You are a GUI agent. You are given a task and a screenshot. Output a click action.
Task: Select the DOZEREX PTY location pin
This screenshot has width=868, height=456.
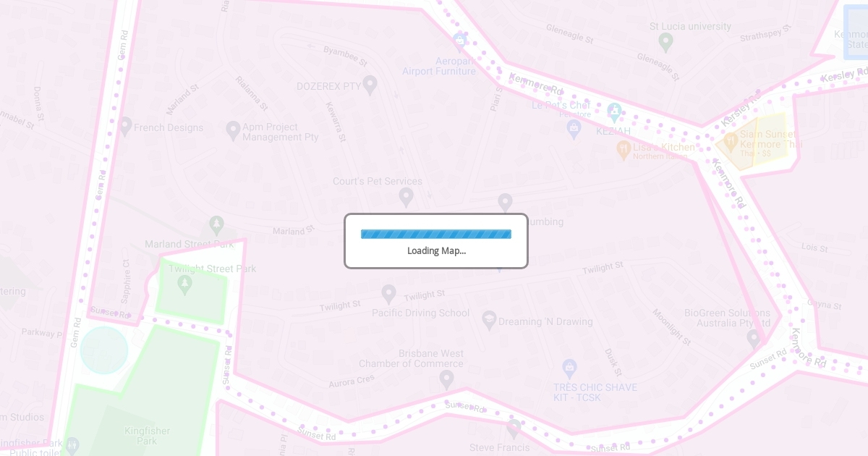click(370, 85)
